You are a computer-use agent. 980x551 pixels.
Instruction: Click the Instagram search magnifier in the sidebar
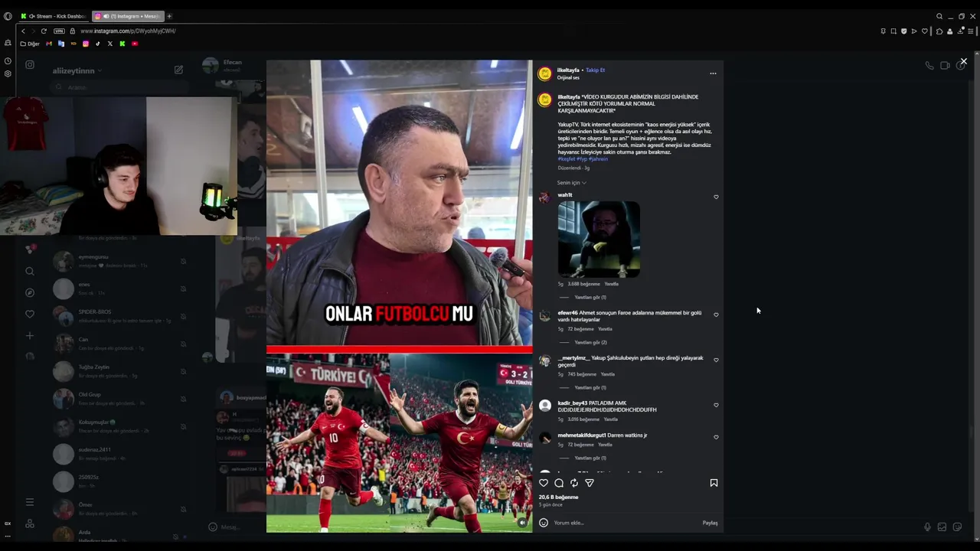[30, 271]
